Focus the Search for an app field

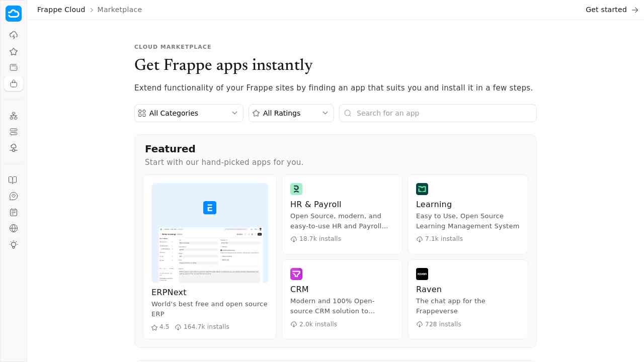click(438, 113)
